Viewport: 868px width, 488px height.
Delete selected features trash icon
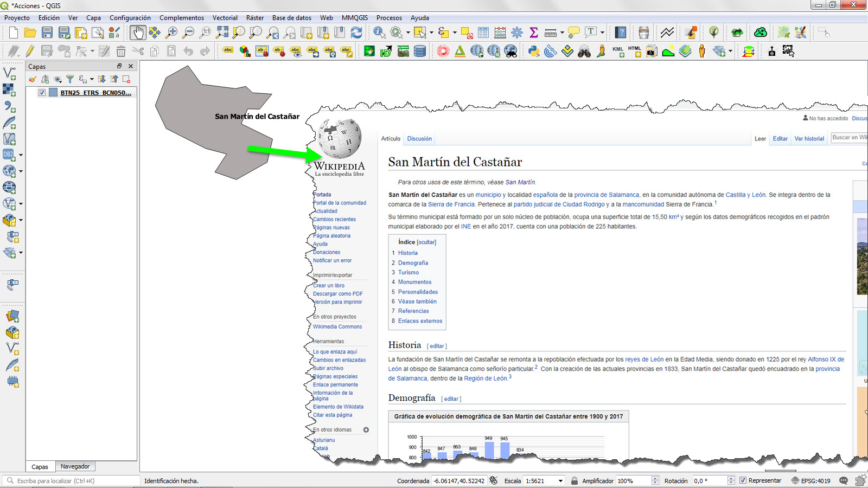pyautogui.click(x=121, y=52)
